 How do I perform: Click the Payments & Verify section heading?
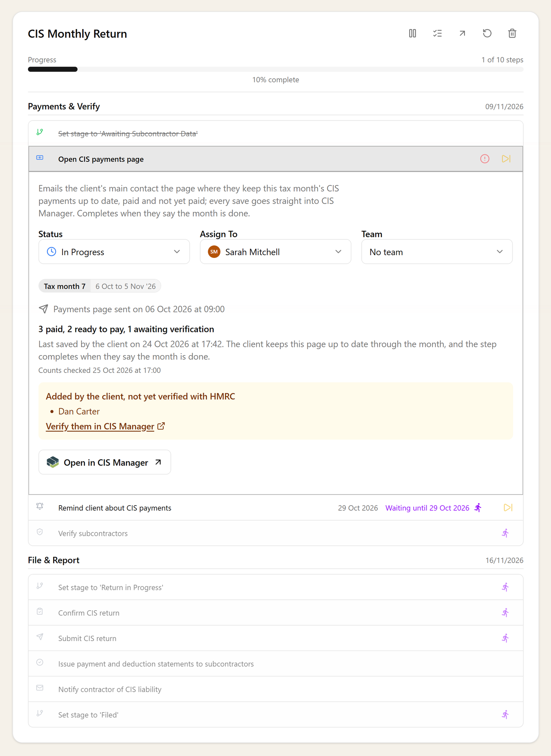pyautogui.click(x=64, y=106)
